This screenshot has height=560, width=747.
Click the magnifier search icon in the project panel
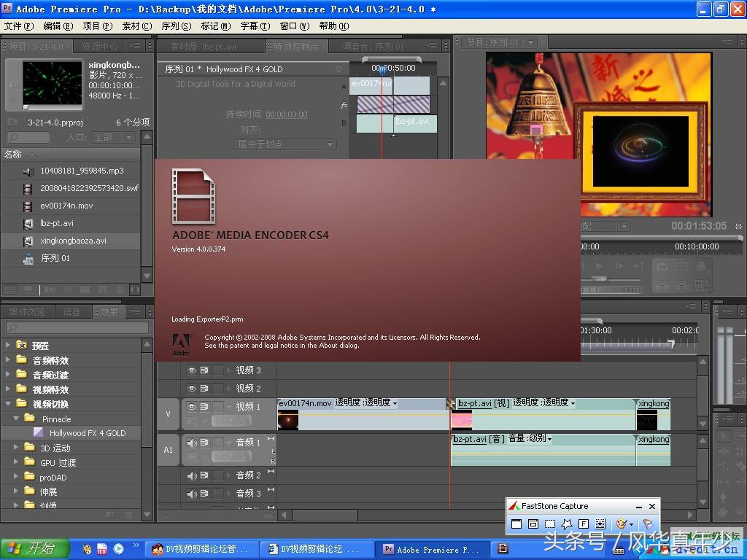15,136
